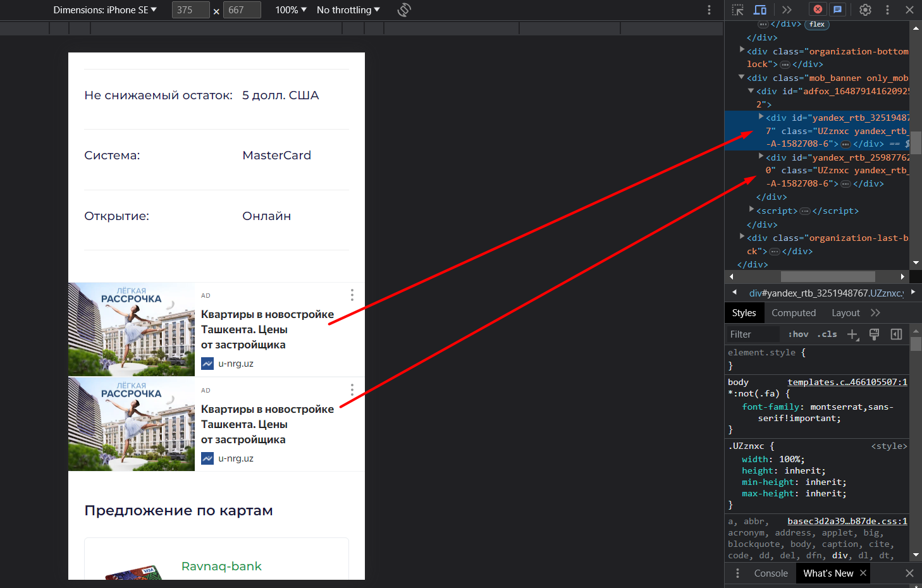Viewport: 922px width, 588px height.
Task: Toggle the computed styles sidebar
Action: pyautogui.click(x=896, y=334)
